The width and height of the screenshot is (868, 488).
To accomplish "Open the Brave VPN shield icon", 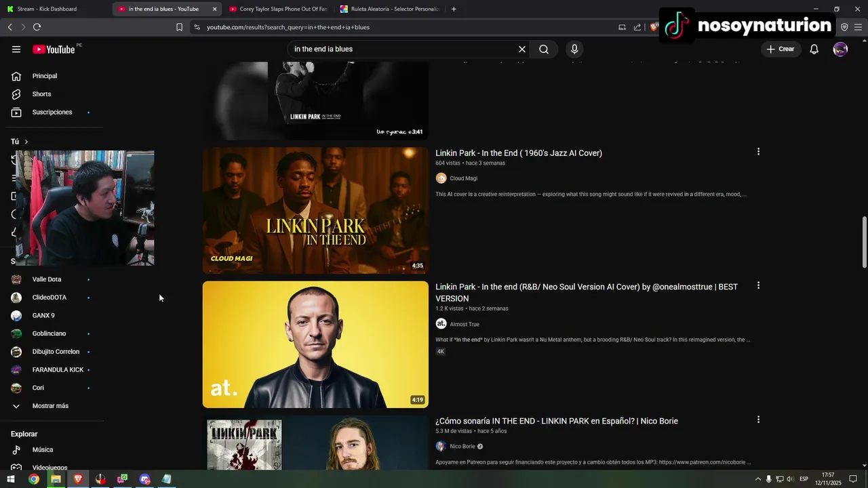I will (844, 27).
